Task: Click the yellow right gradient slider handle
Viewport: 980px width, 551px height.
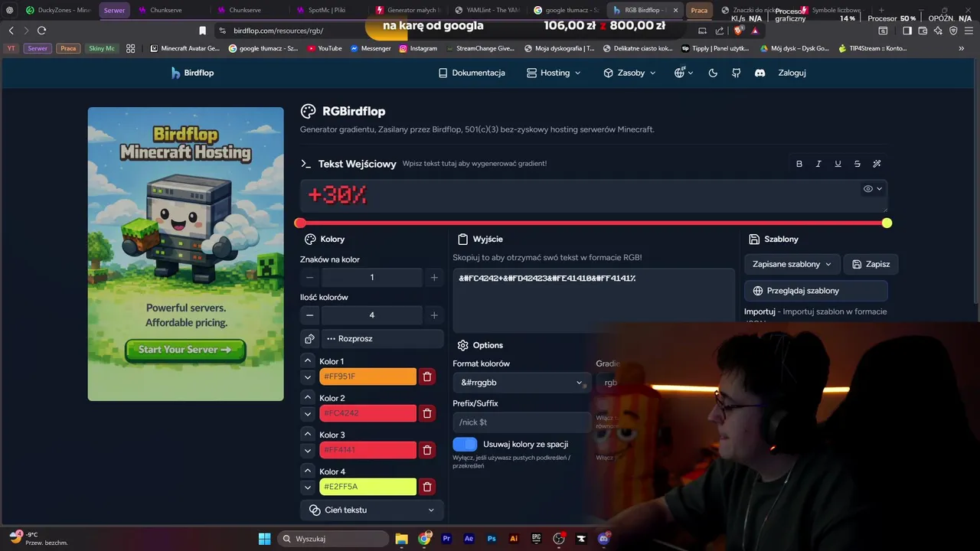Action: (887, 223)
